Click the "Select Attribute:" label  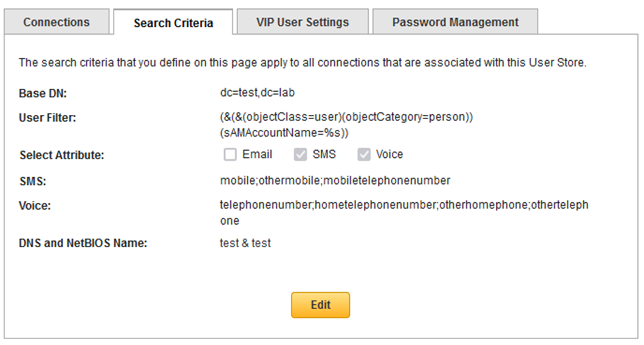pos(61,155)
